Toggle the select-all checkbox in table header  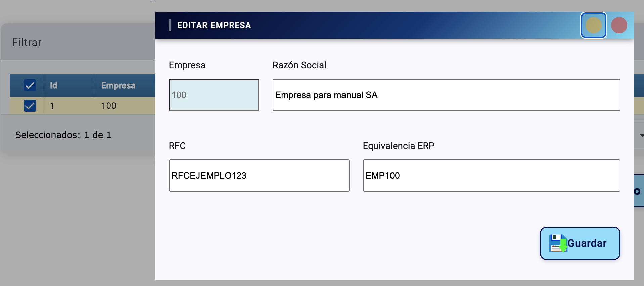(x=30, y=85)
